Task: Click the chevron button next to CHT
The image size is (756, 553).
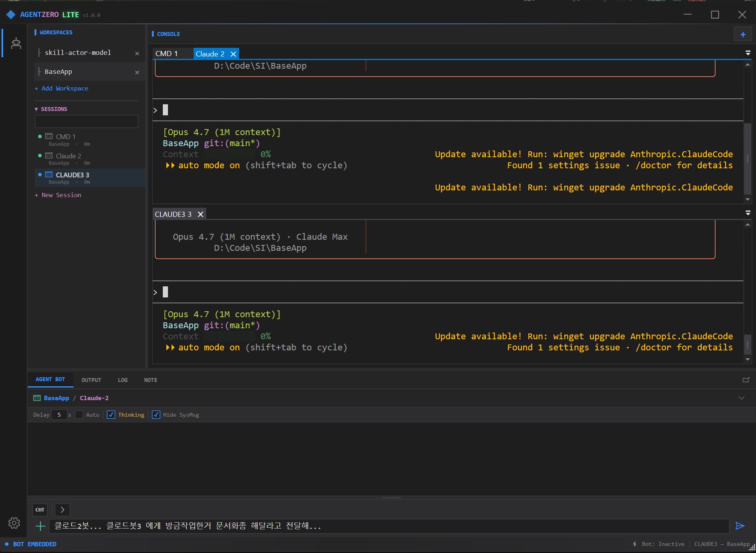Action: tap(62, 510)
